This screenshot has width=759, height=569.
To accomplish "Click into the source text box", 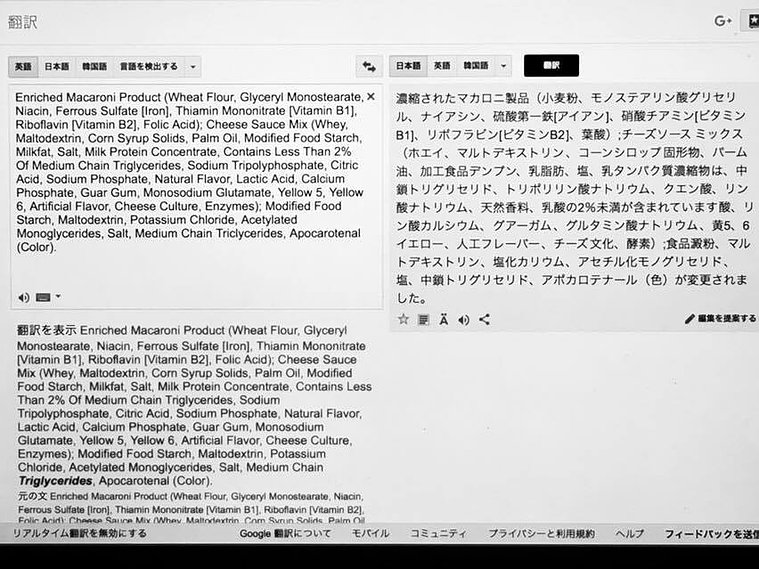I will [x=196, y=196].
